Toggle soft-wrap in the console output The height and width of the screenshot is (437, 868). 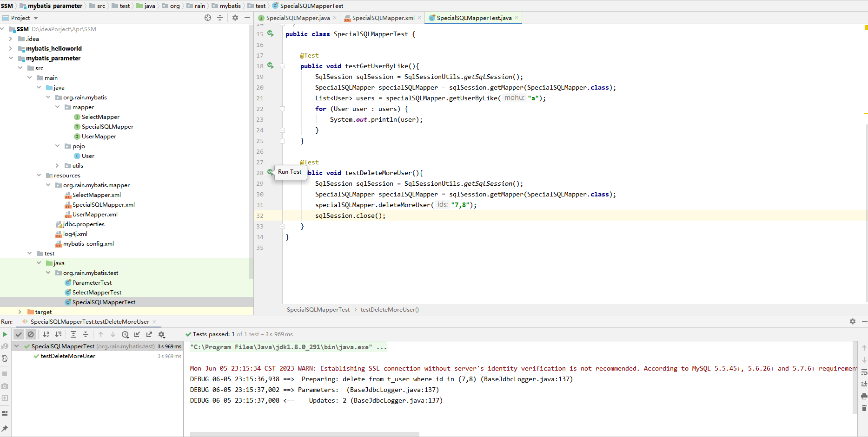[864, 372]
